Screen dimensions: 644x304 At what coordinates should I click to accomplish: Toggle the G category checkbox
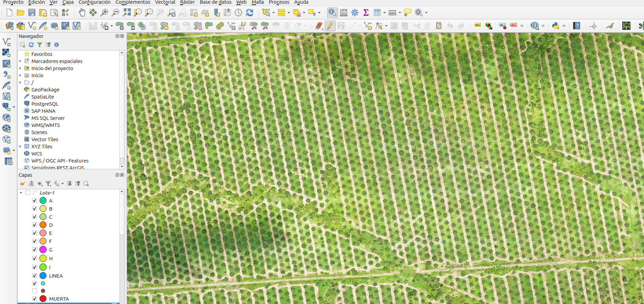pos(35,249)
